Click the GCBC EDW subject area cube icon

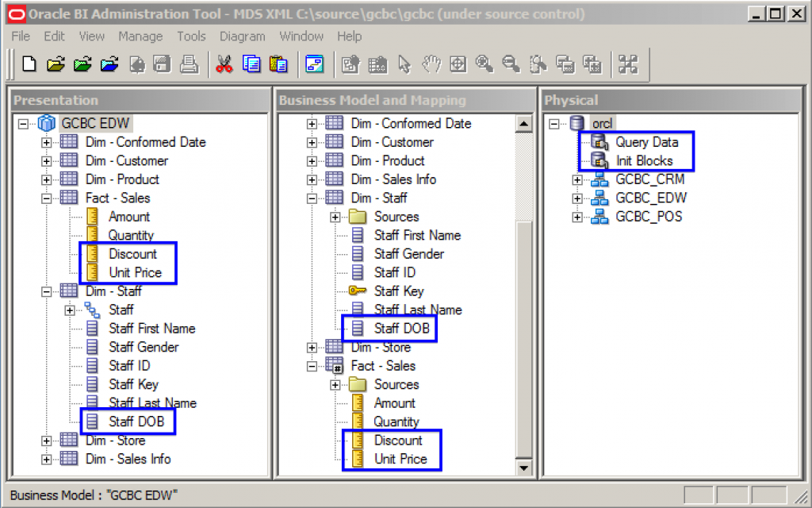47,123
